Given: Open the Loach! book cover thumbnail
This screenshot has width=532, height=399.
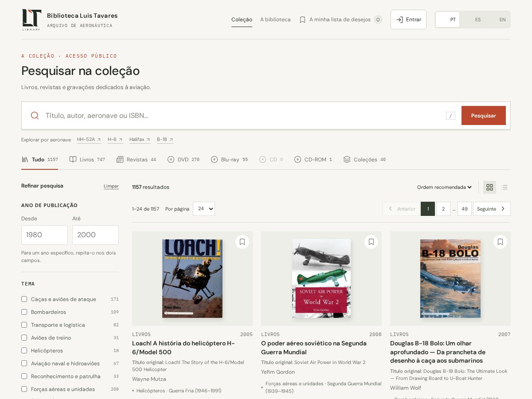Looking at the screenshot, I should [x=192, y=278].
